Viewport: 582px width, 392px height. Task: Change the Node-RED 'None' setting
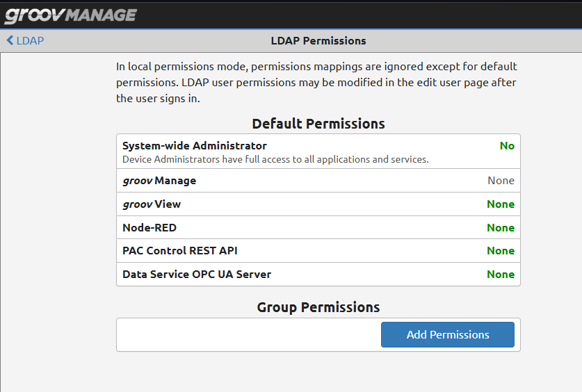coord(501,228)
